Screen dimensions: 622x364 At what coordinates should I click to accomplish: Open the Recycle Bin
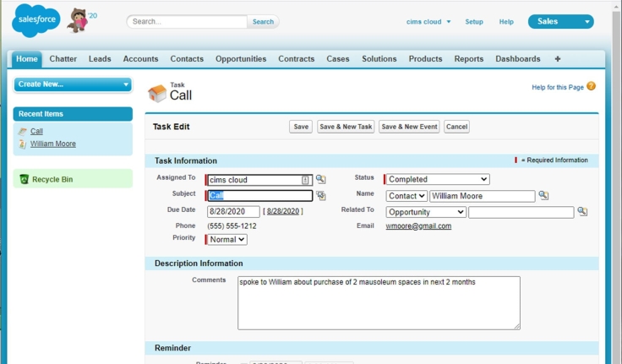coord(52,179)
